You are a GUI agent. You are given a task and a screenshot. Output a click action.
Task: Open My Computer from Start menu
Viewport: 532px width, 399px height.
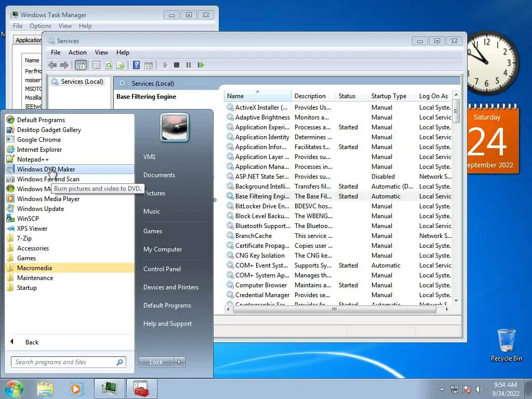point(163,249)
